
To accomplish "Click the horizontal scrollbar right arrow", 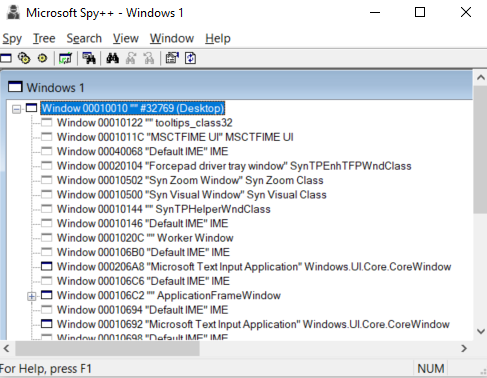I will point(464,349).
